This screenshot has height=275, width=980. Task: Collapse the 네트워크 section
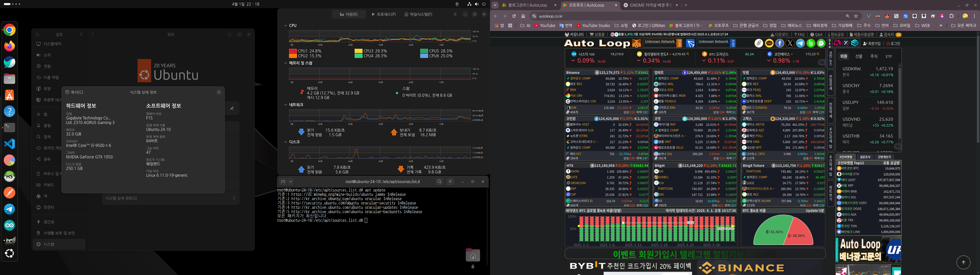(286, 105)
